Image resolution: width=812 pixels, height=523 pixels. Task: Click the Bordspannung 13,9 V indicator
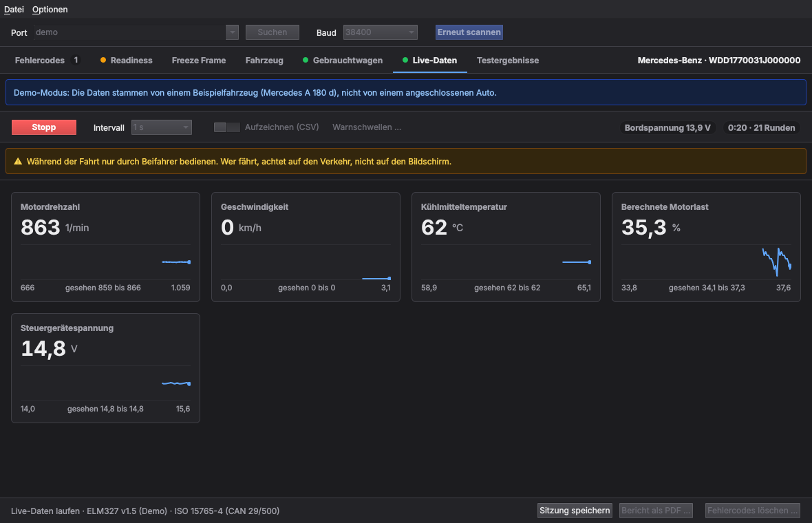(x=667, y=128)
